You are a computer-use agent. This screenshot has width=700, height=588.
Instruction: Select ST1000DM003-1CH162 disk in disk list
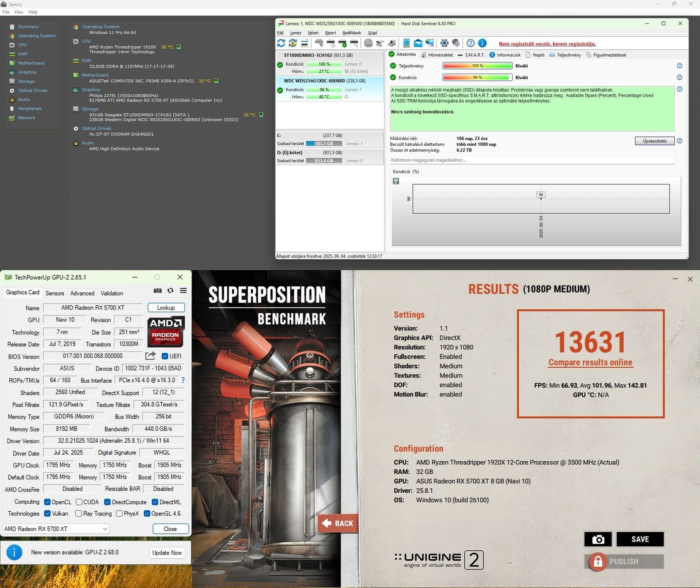point(330,64)
